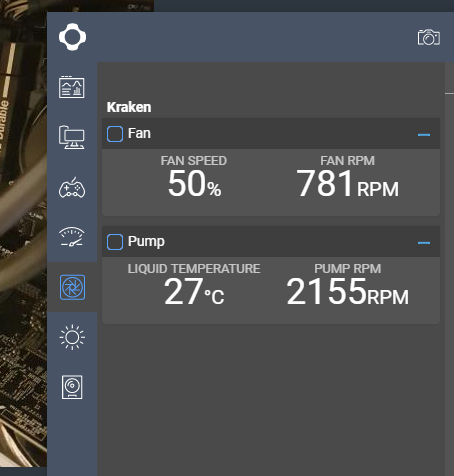Click the Fan section header bar

tap(271, 134)
